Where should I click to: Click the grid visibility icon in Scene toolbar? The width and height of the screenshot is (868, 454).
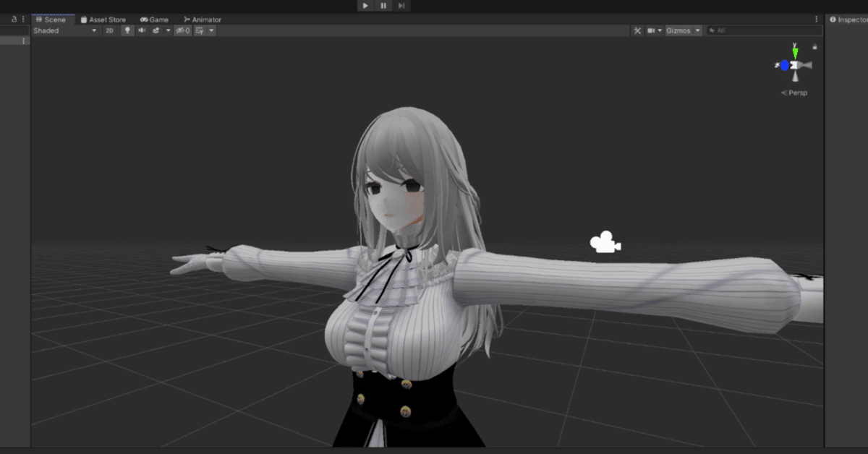coord(200,30)
